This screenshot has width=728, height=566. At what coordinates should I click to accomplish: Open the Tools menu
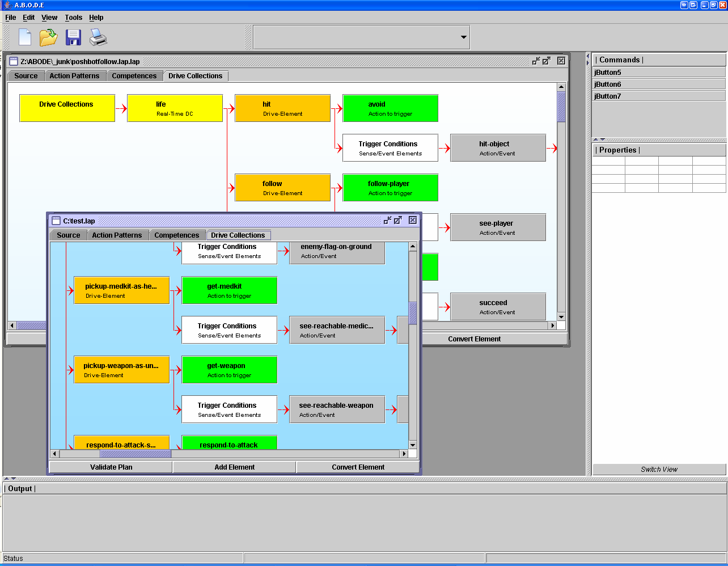click(x=73, y=18)
